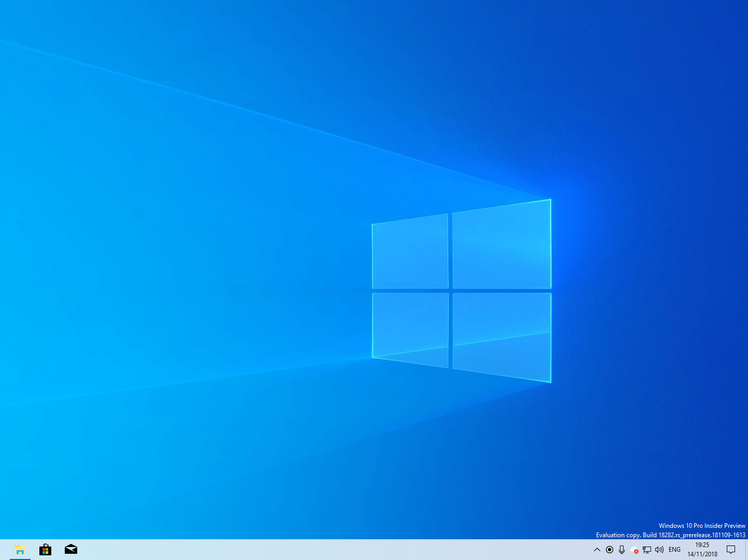Open the network connection tray icon
Viewport: 748px width, 560px height.
pos(647,550)
